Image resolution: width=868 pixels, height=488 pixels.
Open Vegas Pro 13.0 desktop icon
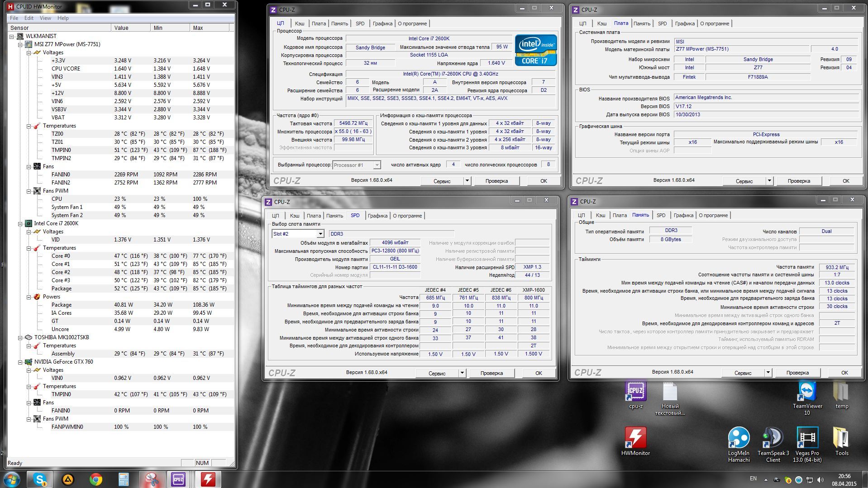pyautogui.click(x=807, y=445)
